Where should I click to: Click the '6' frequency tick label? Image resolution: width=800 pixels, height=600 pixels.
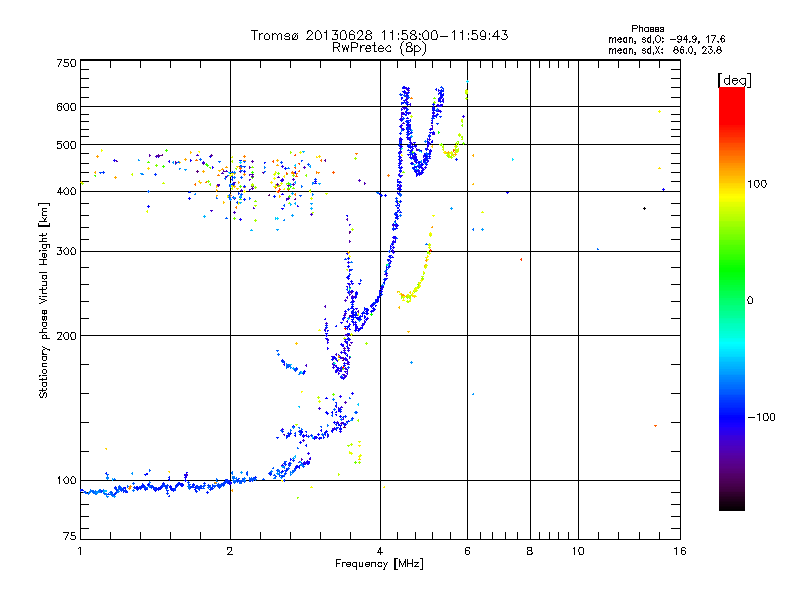467,551
